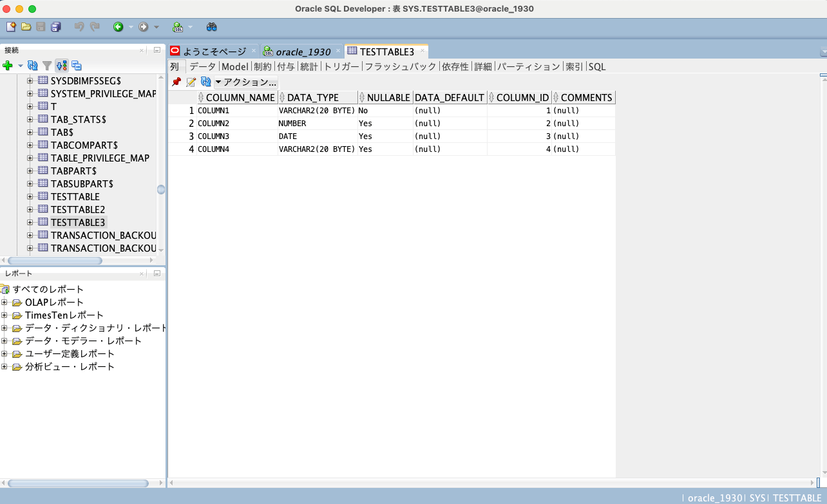This screenshot has height=504, width=827.
Task: Click the grey Forward navigation arrow
Action: [x=144, y=27]
